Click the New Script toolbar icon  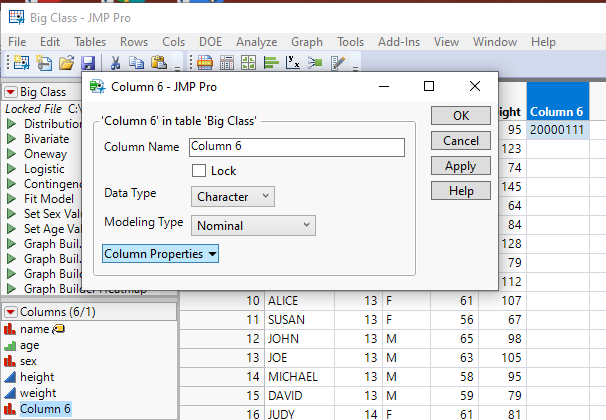[44, 62]
